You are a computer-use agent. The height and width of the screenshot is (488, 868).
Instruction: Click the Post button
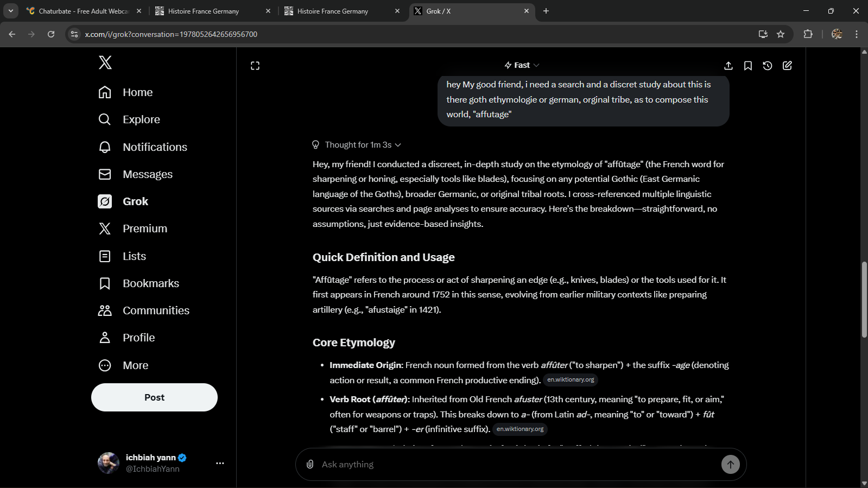click(x=154, y=397)
